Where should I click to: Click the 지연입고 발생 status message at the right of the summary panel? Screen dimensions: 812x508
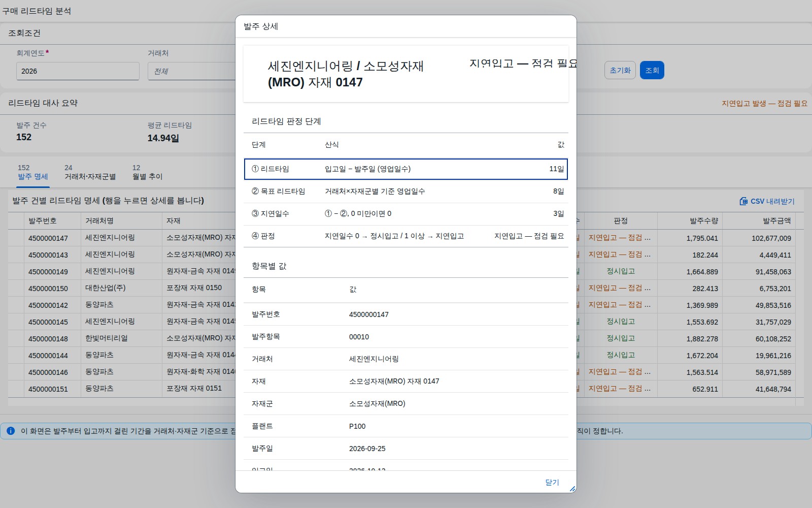point(765,103)
